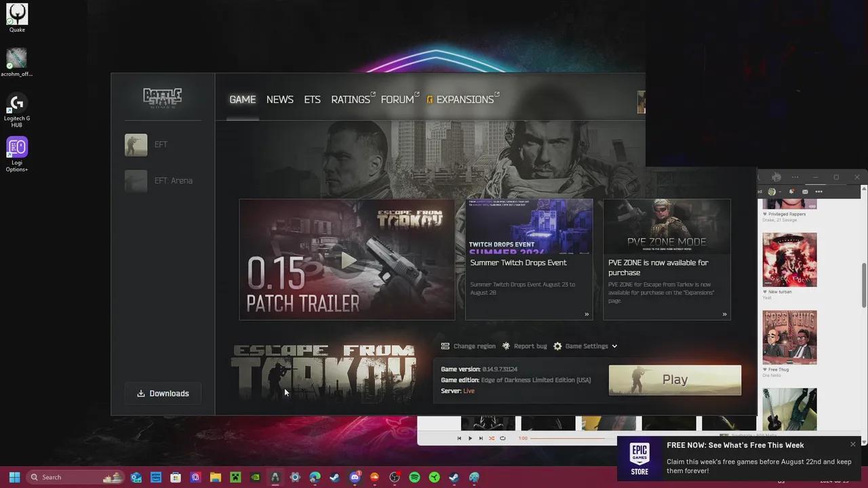Dismiss the Epic Games Store notification

tap(853, 445)
